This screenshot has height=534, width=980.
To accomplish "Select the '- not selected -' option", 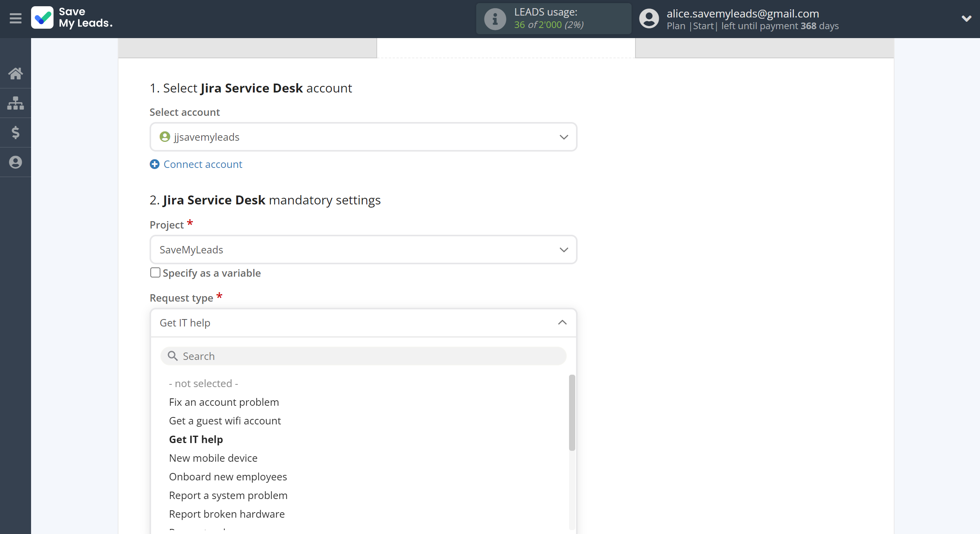I will [x=204, y=384].
